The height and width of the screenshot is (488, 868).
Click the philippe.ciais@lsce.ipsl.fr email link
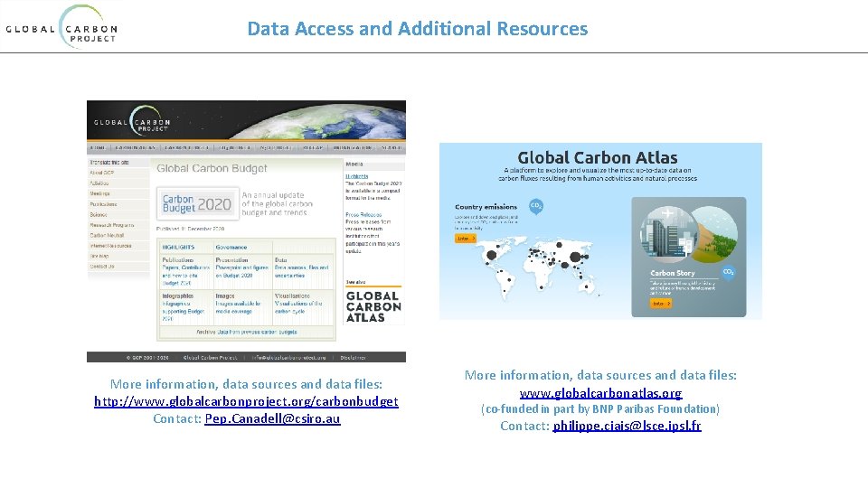coord(627,426)
